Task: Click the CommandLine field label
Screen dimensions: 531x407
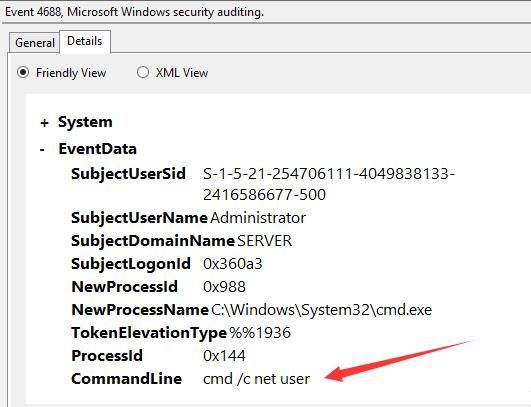Action: pyautogui.click(x=127, y=379)
